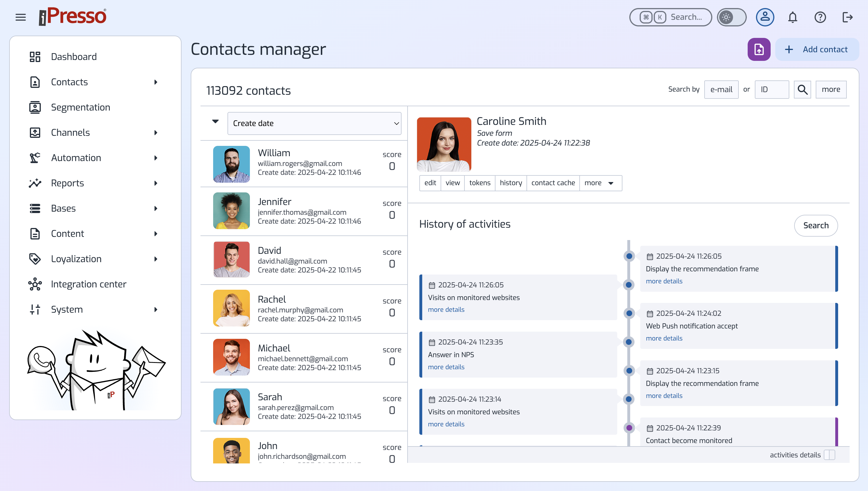Open the hamburger menu icon
Image resolution: width=868 pixels, height=491 pixels.
[21, 17]
